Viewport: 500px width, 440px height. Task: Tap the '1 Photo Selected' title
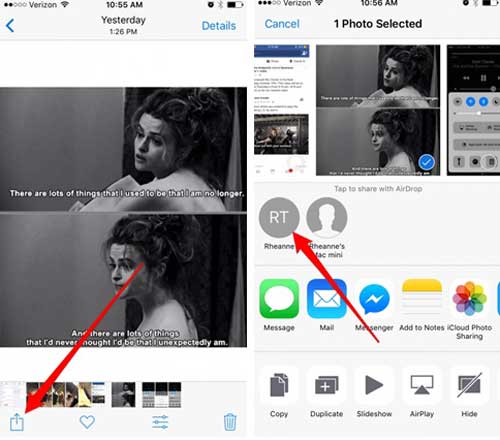click(378, 24)
